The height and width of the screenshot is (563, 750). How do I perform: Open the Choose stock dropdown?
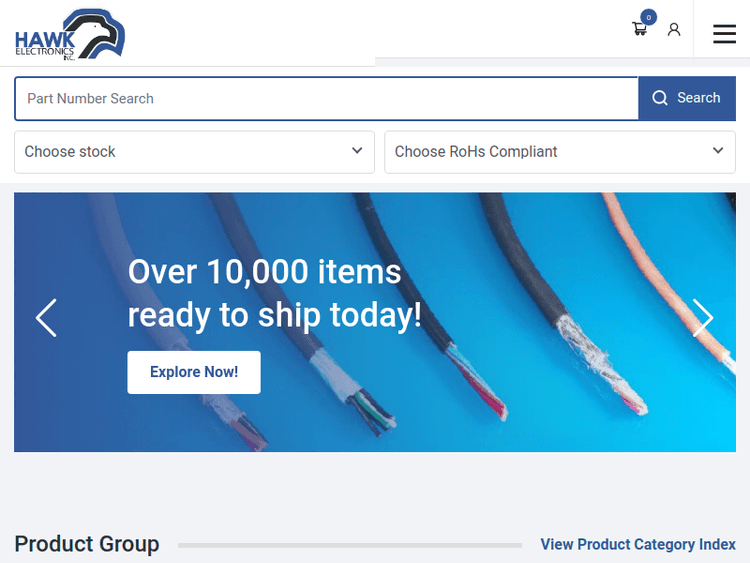coord(194,152)
